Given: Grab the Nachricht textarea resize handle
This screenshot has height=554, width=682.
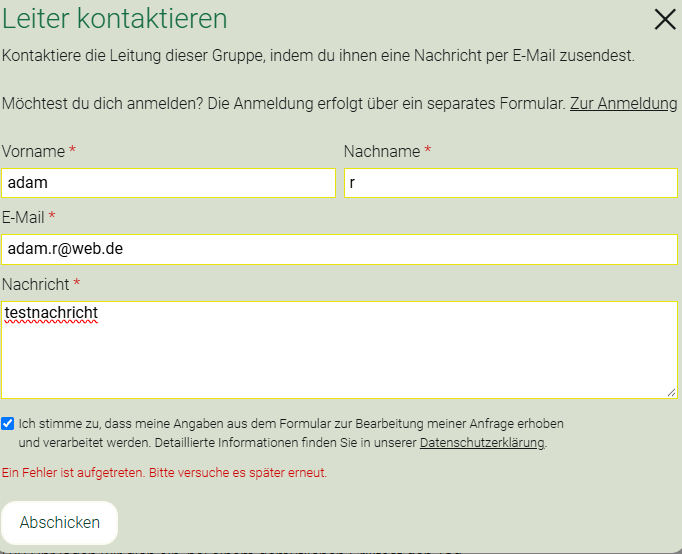Looking at the screenshot, I should tap(672, 393).
